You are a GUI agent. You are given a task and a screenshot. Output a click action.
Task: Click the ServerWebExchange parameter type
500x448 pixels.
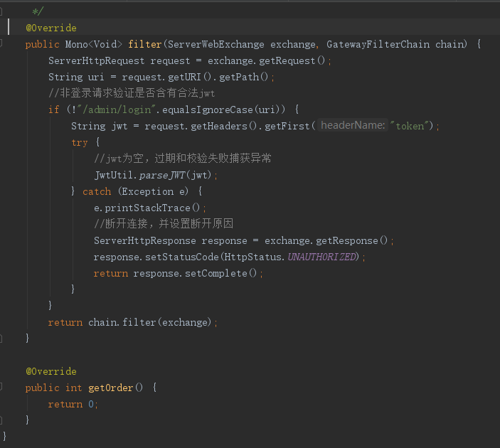point(216,44)
